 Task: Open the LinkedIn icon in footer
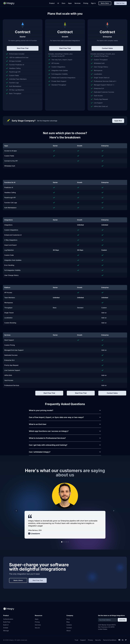pyautogui.click(x=123, y=640)
